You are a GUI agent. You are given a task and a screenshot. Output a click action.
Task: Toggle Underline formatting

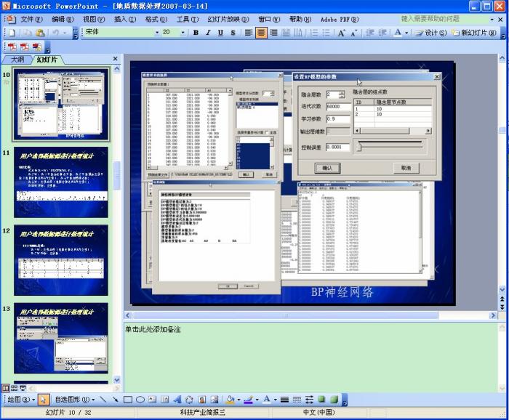pyautogui.click(x=220, y=33)
